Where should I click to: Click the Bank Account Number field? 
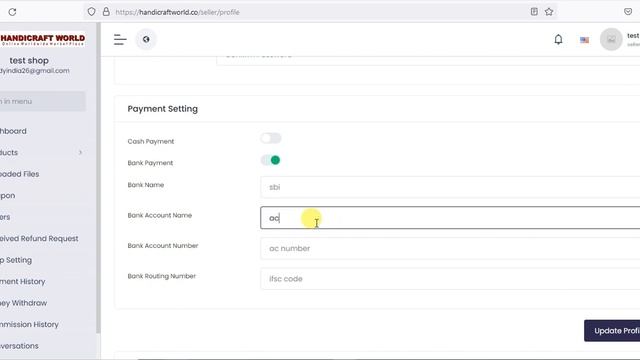[x=450, y=248]
